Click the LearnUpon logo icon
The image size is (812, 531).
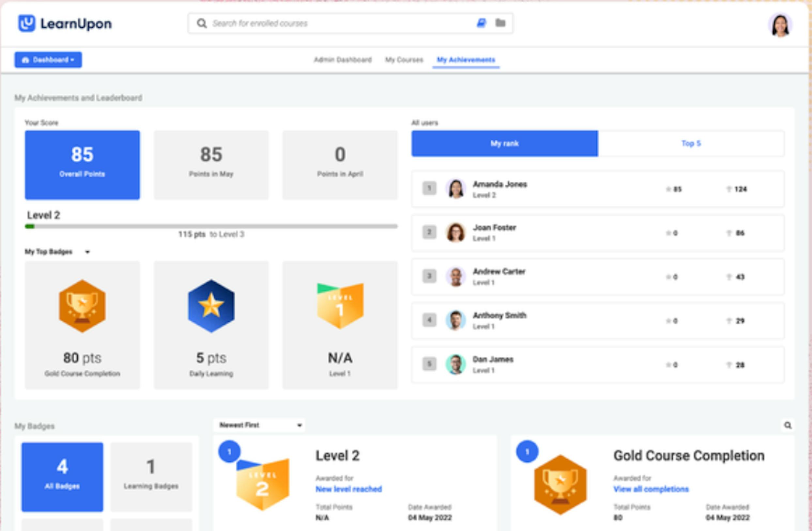pyautogui.click(x=27, y=23)
